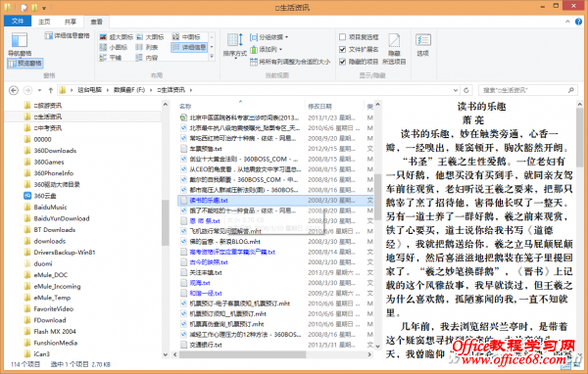The image size is (588, 374).
Task: Switch layout to 超大图标
Action: click(x=117, y=37)
